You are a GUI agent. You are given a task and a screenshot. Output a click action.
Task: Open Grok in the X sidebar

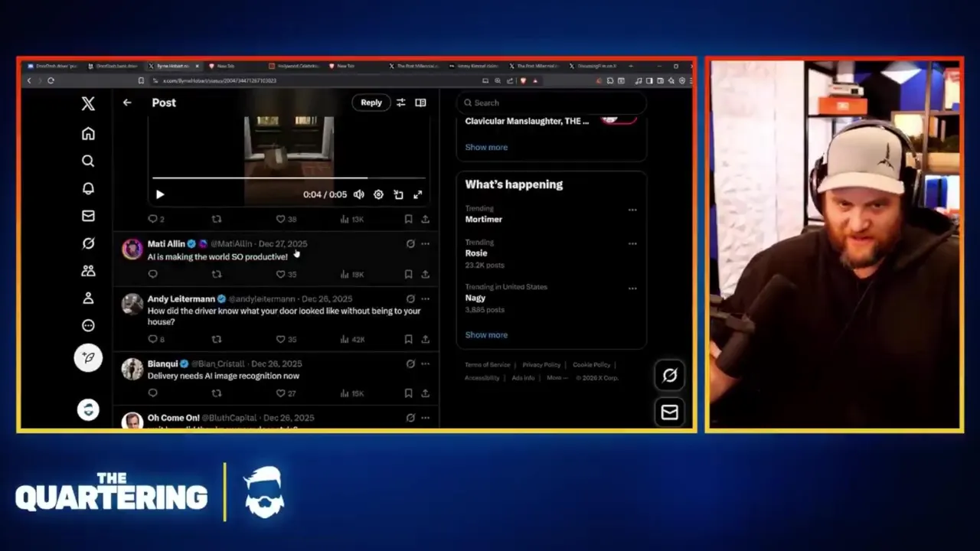(88, 243)
